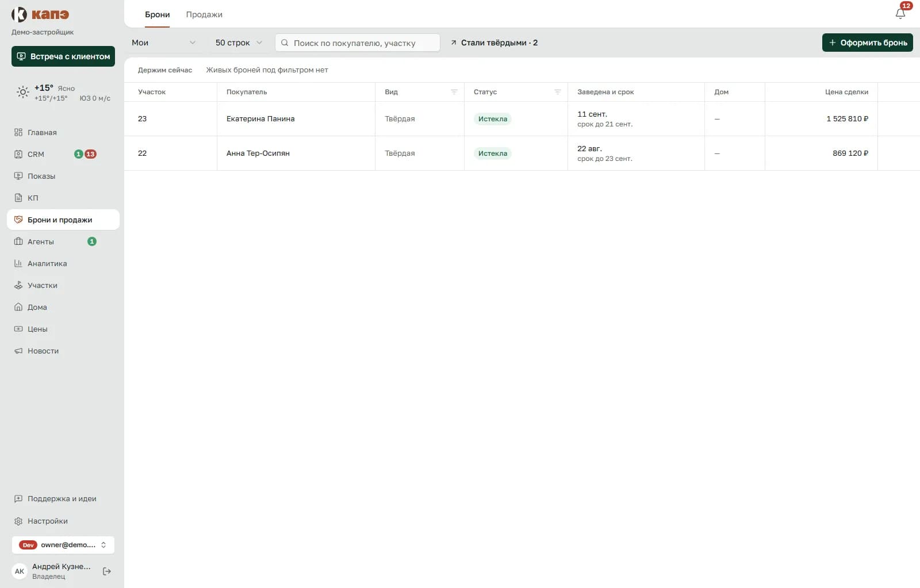Screen dimensions: 920x588
Task: Open the notifications bell icon
Action: [x=900, y=14]
